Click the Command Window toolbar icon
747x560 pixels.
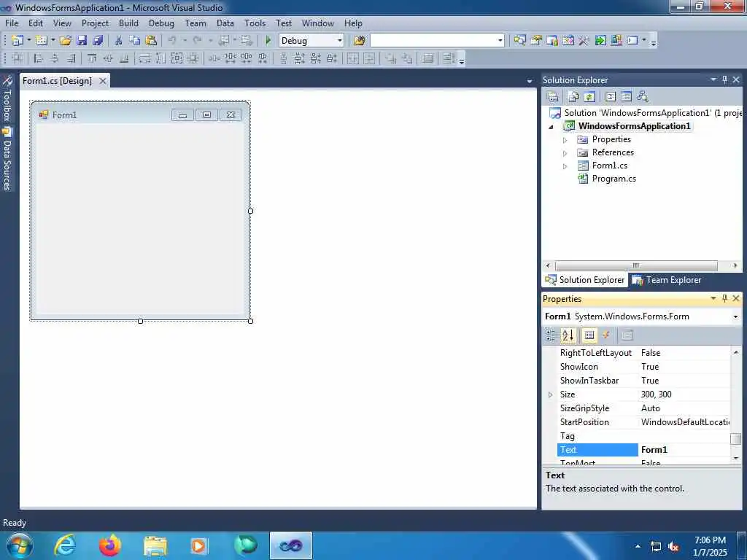click(632, 41)
